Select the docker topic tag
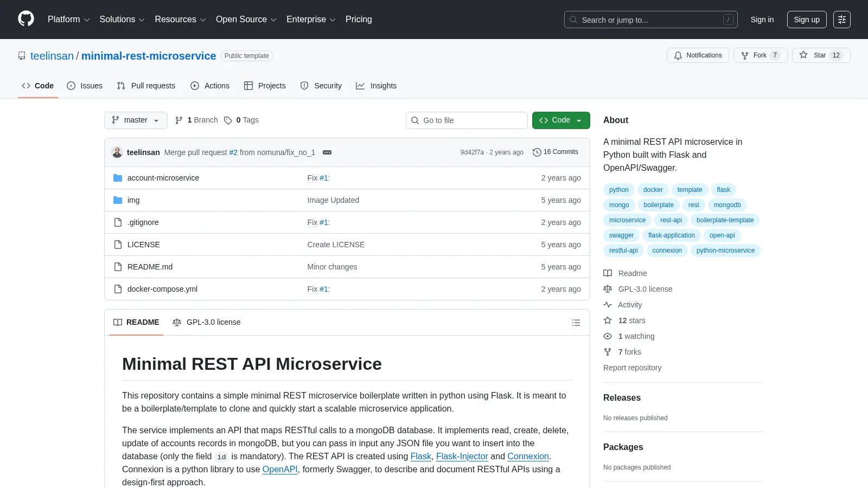Image resolution: width=868 pixels, height=488 pixels. [x=653, y=190]
